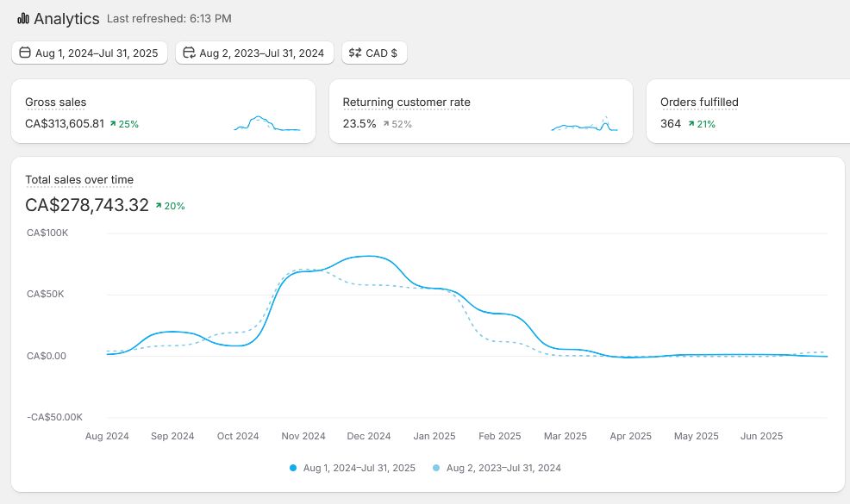
Task: Click the Returning customer rate trend arrow
Action: click(386, 124)
